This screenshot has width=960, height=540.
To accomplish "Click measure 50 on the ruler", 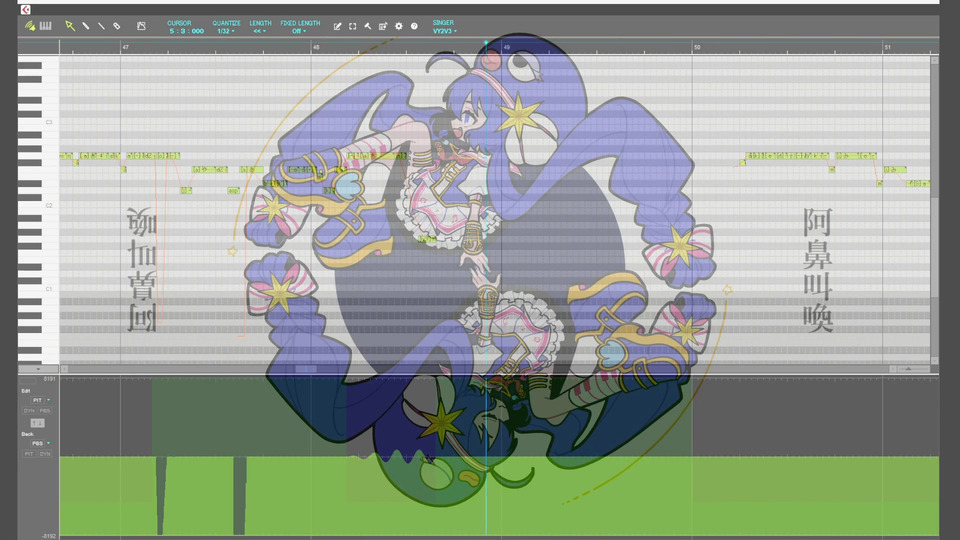I will point(697,47).
